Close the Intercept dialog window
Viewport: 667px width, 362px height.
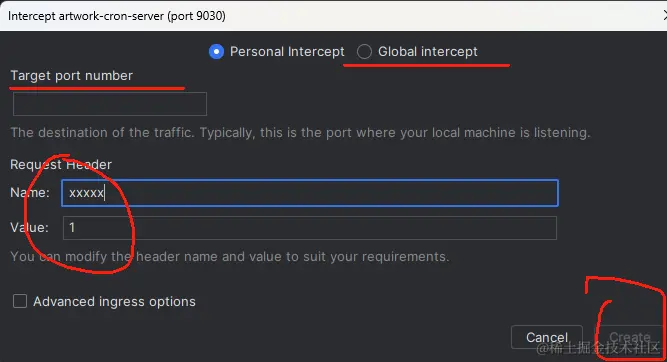(664, 15)
